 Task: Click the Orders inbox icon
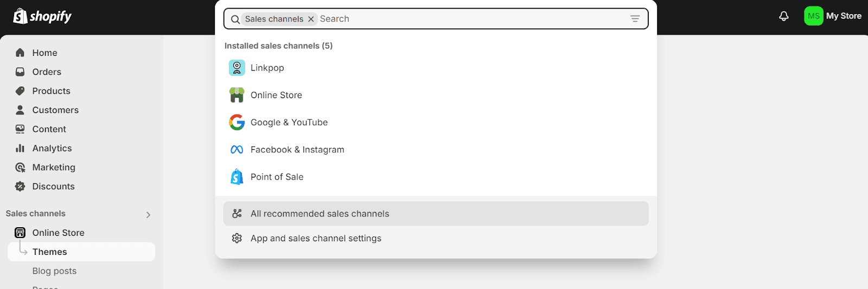(20, 72)
